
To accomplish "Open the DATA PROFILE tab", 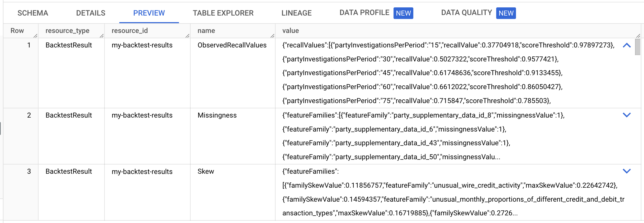I will pyautogui.click(x=364, y=12).
